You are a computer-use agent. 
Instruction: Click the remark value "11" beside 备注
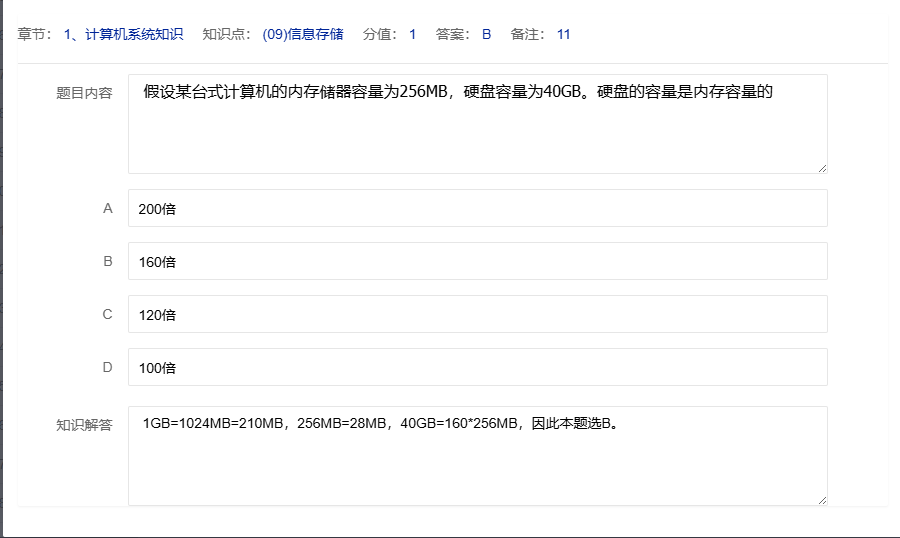point(563,34)
